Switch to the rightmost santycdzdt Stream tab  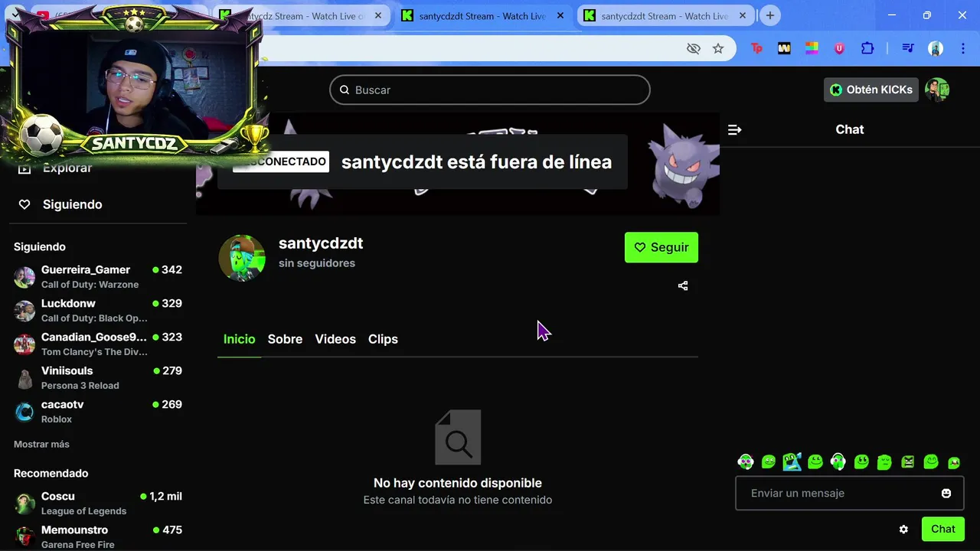pos(665,15)
